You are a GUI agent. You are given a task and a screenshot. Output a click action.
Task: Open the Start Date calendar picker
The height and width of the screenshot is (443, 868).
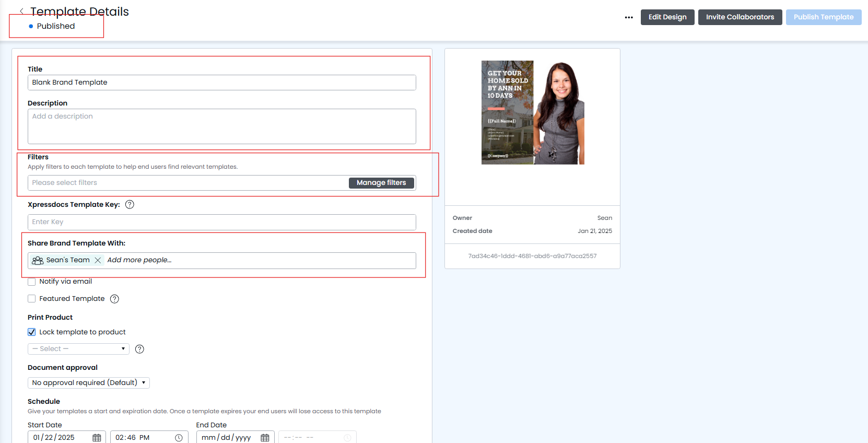(97, 438)
